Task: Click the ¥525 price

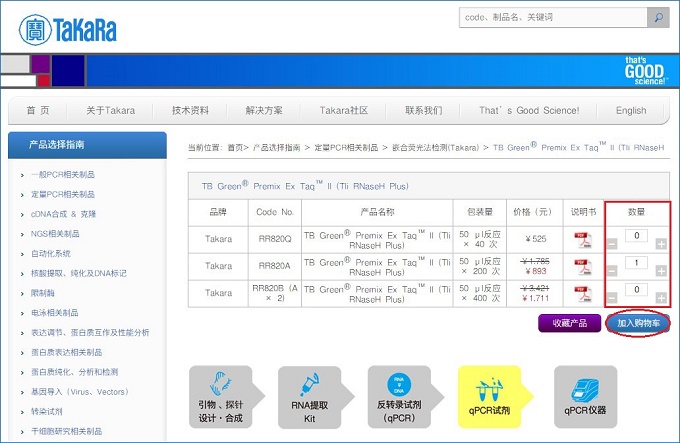Action: coord(536,239)
